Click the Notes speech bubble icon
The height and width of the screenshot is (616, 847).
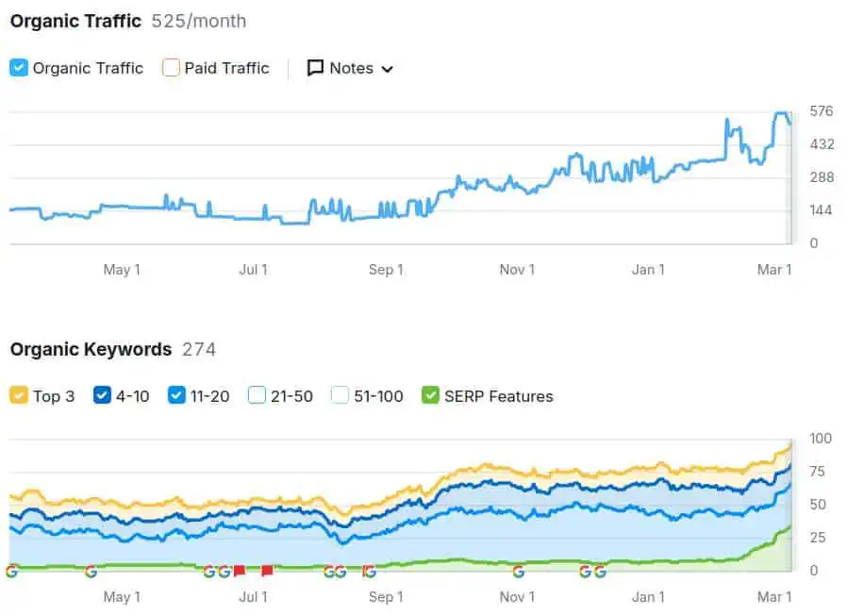coord(315,68)
